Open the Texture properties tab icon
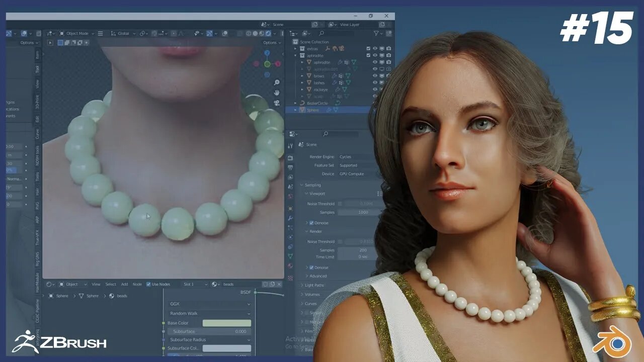Screen dimensions: 644x362 click(x=290, y=277)
